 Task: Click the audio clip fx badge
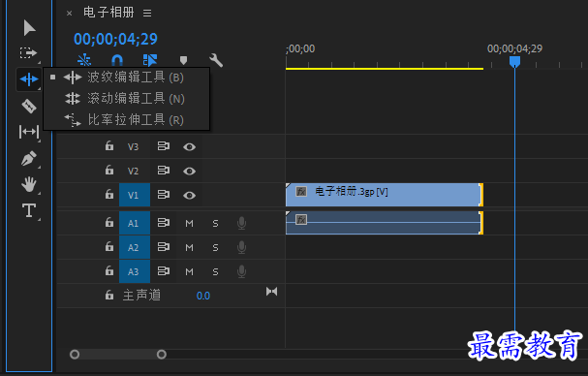pyautogui.click(x=301, y=219)
